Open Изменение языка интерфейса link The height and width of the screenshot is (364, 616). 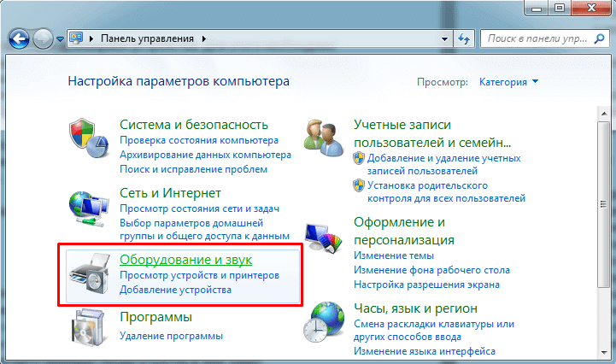425,351
